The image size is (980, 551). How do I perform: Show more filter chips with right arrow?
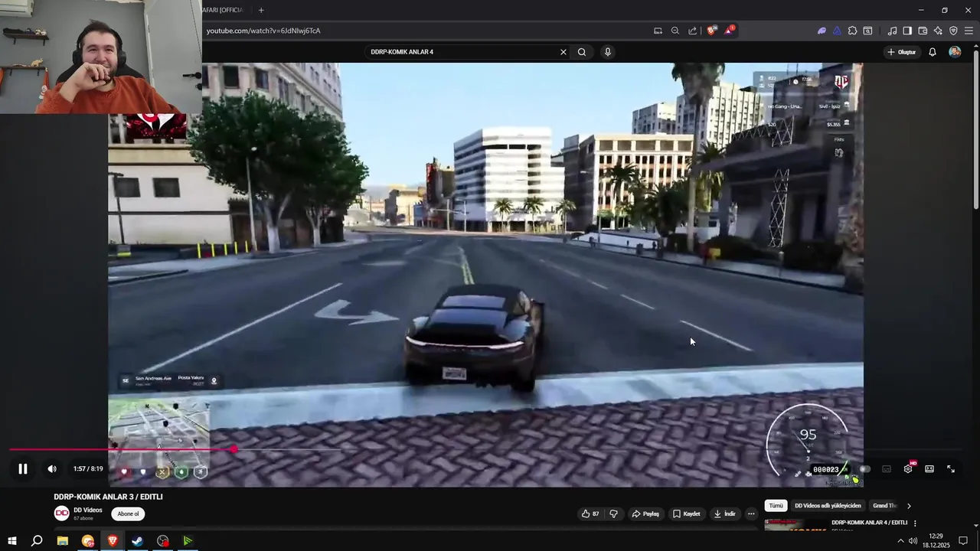(x=909, y=506)
